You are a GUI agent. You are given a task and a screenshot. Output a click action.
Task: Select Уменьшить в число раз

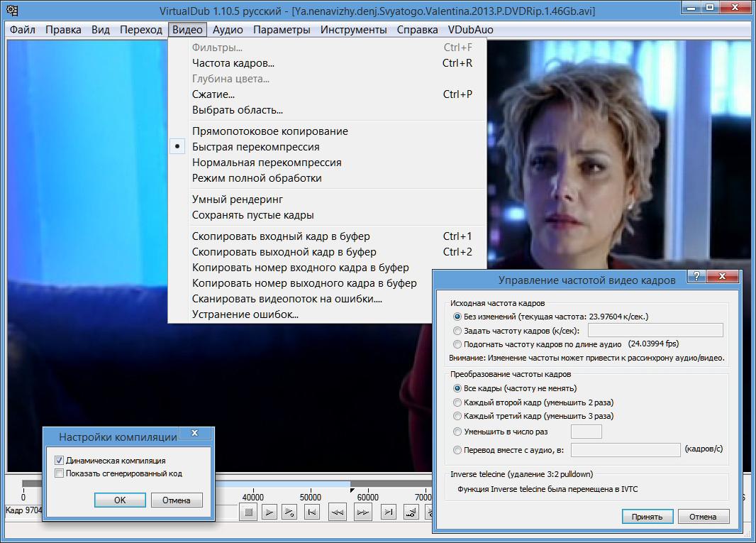click(x=457, y=432)
